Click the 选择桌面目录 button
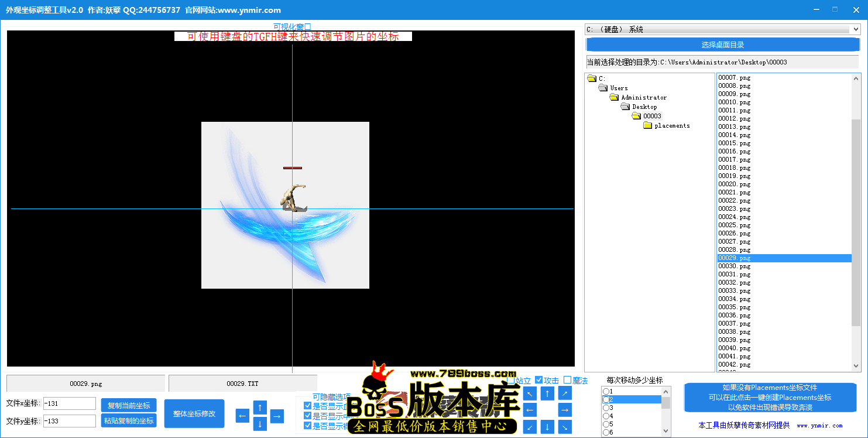The width and height of the screenshot is (868, 438). pyautogui.click(x=722, y=45)
